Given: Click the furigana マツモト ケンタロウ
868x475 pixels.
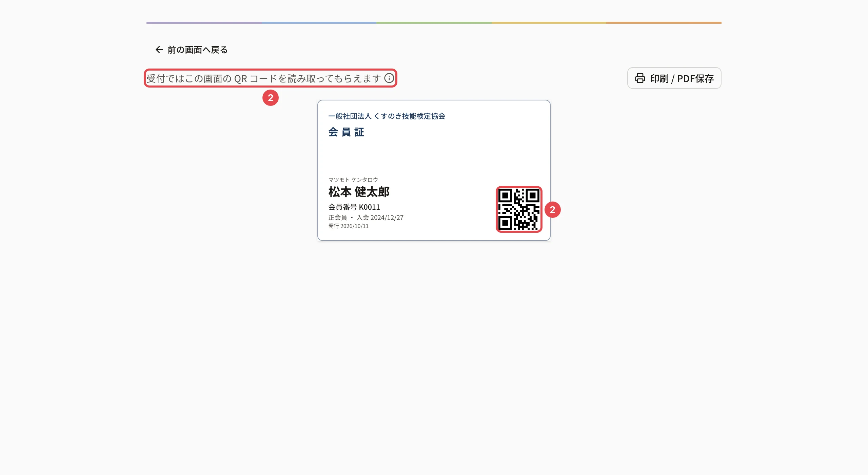Looking at the screenshot, I should (353, 179).
